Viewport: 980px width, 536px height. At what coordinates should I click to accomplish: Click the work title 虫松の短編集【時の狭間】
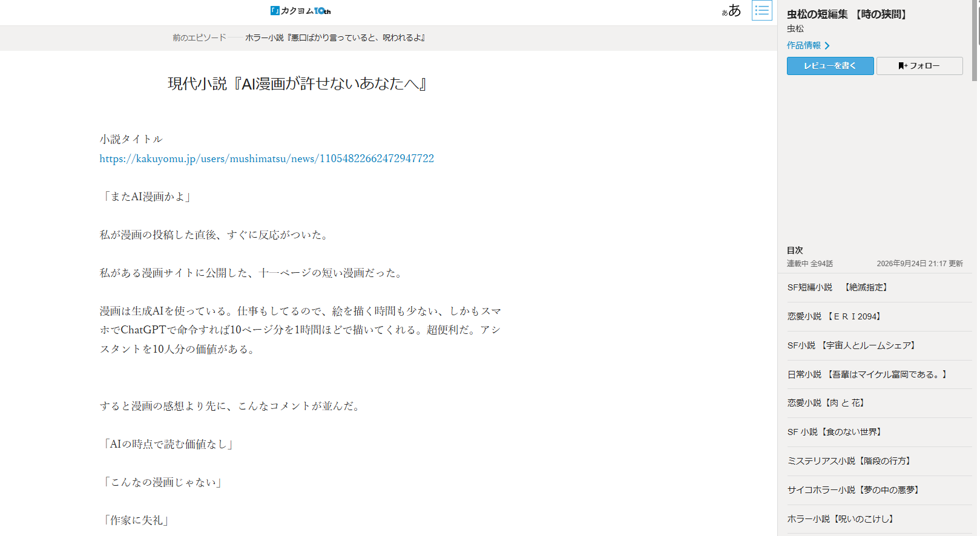tap(847, 15)
